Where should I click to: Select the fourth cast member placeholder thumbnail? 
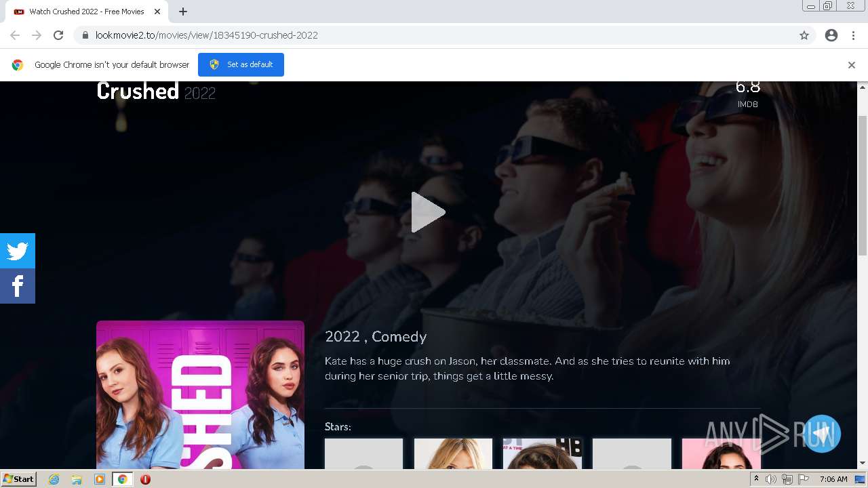(x=632, y=453)
